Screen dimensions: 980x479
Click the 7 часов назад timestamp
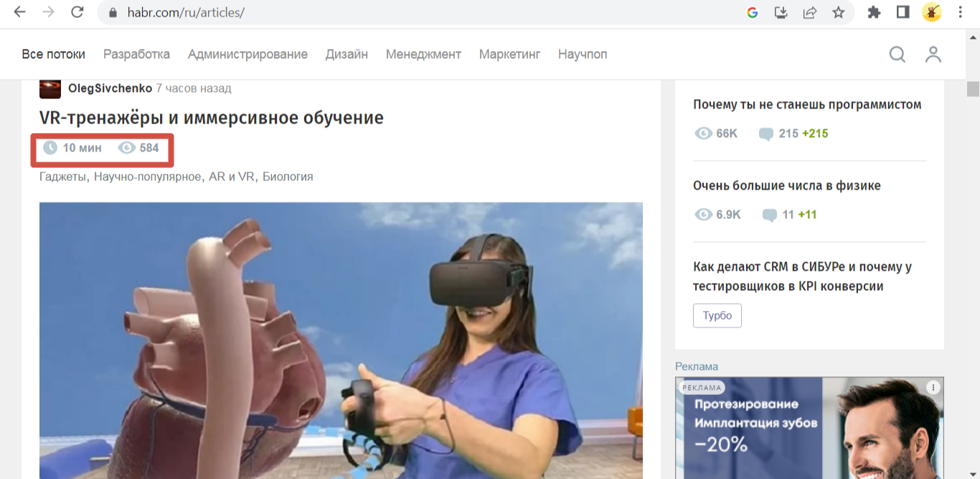(194, 88)
